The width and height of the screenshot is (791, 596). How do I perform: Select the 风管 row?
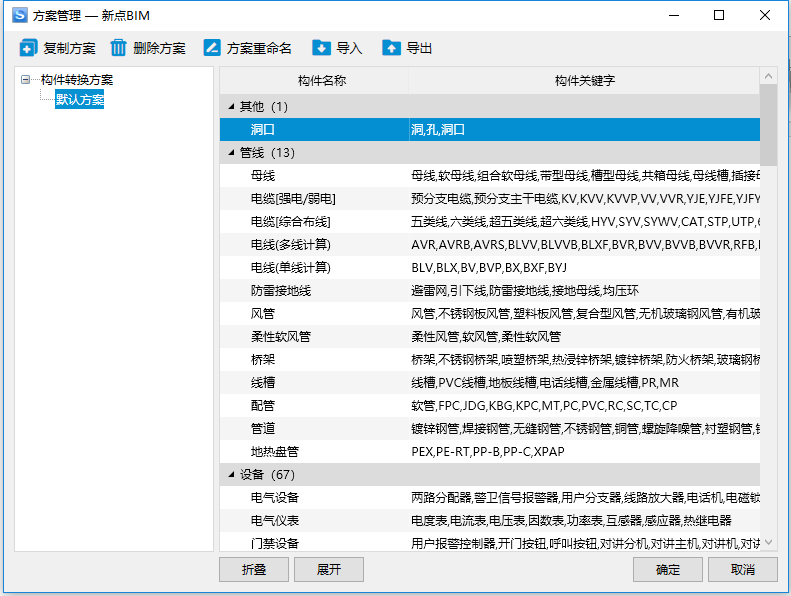pos(490,314)
